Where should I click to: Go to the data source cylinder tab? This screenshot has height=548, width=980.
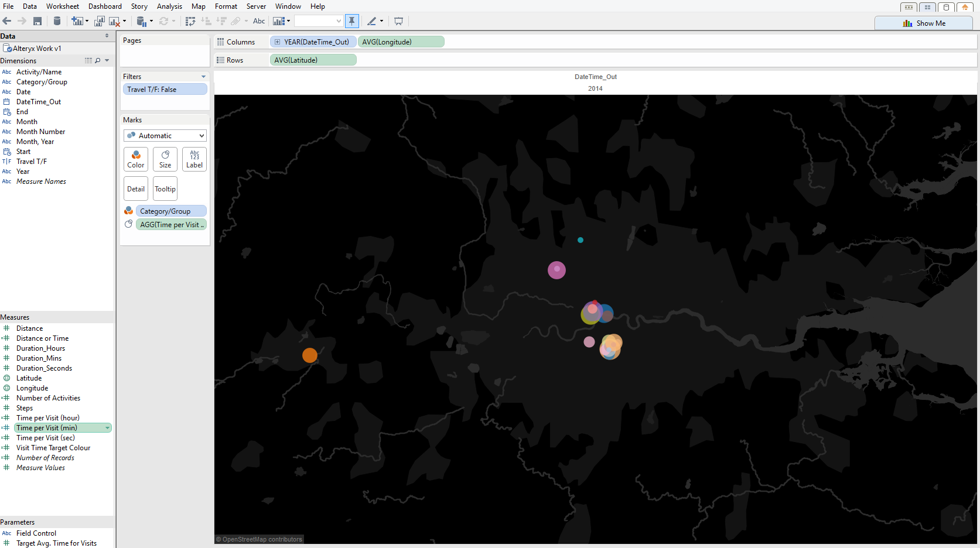point(946,7)
